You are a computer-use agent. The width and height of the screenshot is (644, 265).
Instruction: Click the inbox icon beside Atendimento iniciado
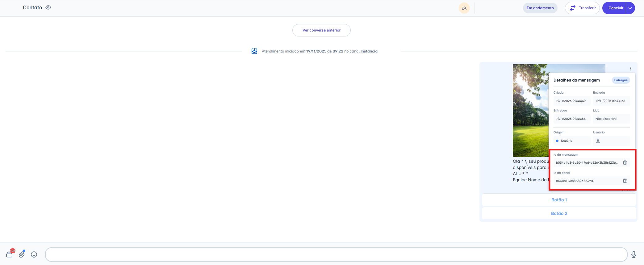click(x=254, y=51)
